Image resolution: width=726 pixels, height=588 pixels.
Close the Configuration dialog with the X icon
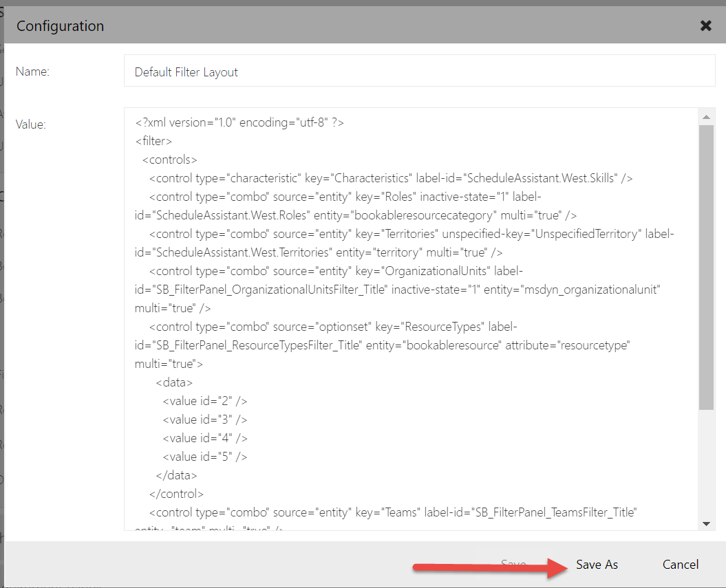point(705,25)
